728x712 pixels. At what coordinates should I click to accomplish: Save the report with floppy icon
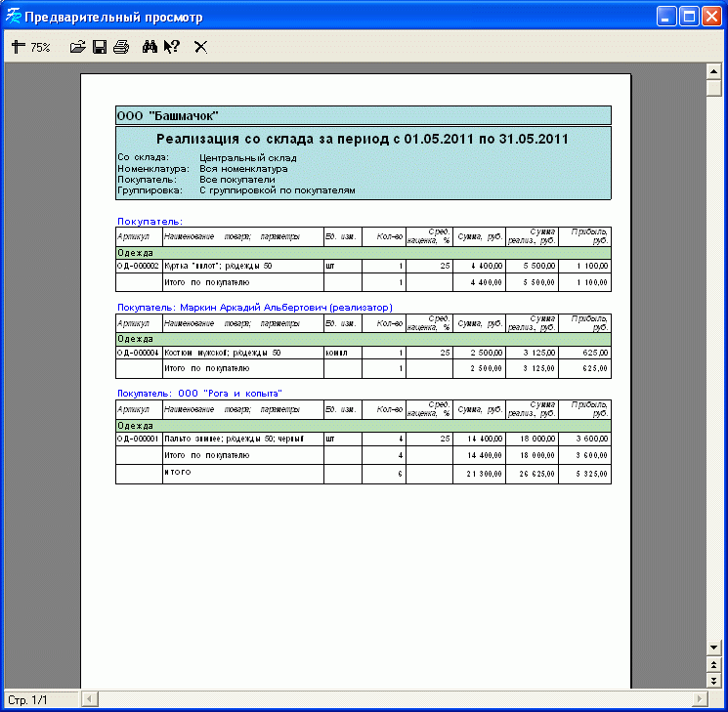pos(100,47)
